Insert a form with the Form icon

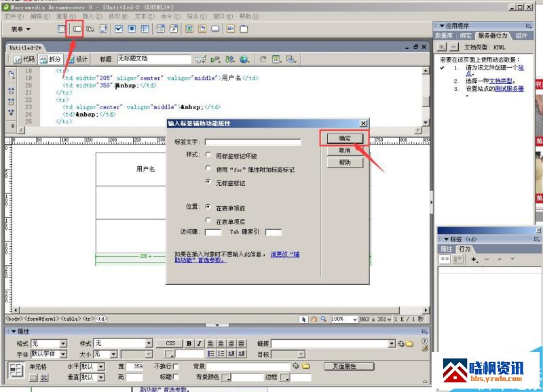pyautogui.click(x=61, y=29)
